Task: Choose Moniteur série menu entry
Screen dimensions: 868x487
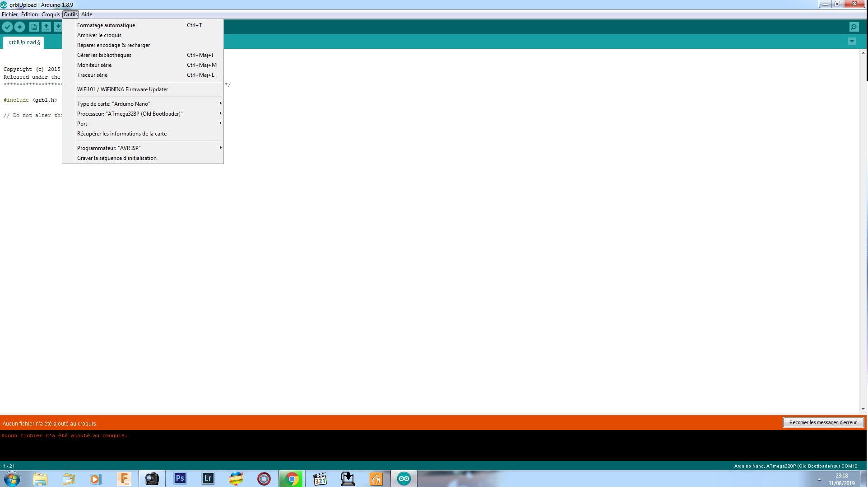Action: 143,65
